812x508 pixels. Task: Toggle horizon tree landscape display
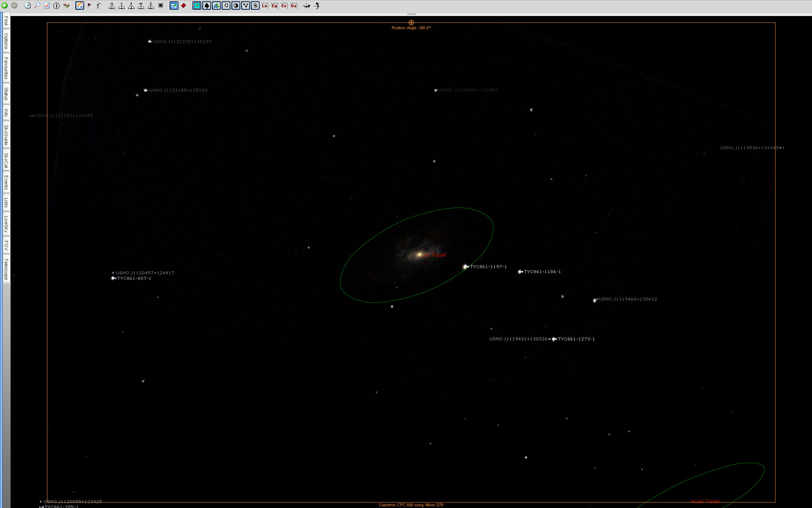point(207,6)
